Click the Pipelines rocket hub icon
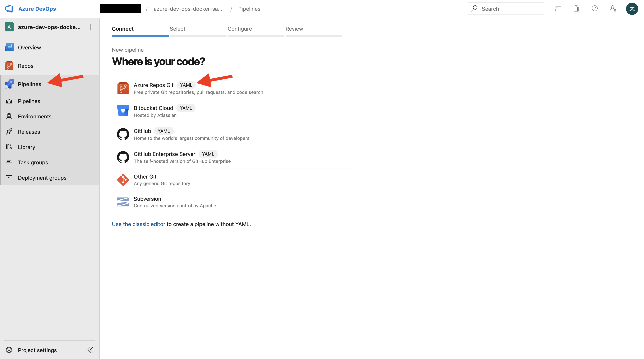The width and height of the screenshot is (644, 359). click(x=9, y=84)
